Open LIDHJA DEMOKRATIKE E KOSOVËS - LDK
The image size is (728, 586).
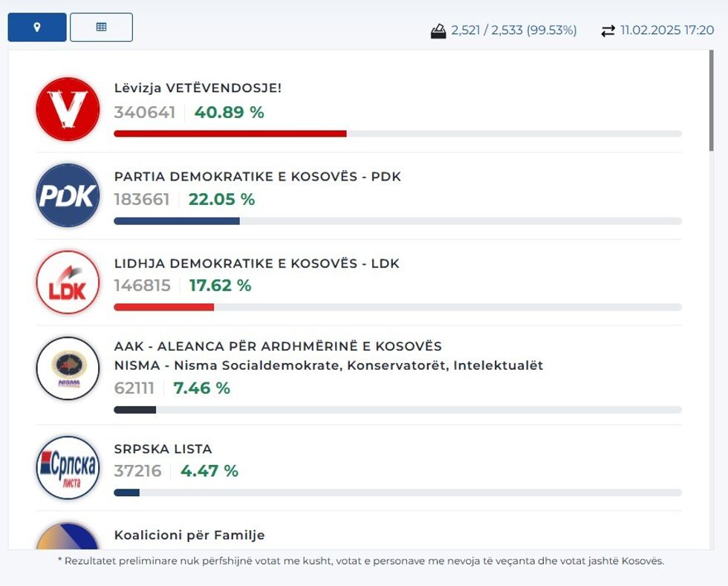coord(256,264)
